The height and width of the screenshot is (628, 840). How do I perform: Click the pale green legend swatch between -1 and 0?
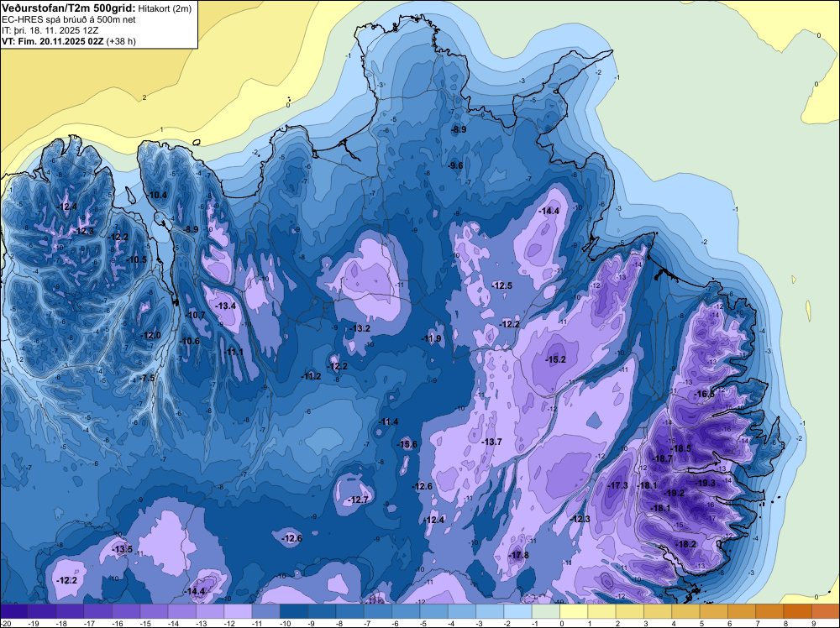point(546,611)
